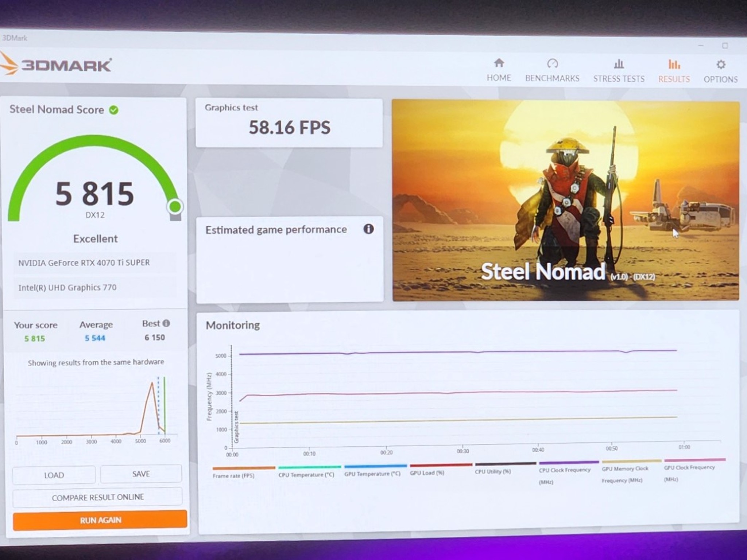747x560 pixels.
Task: Click the info icon beside Best
Action: click(x=166, y=323)
